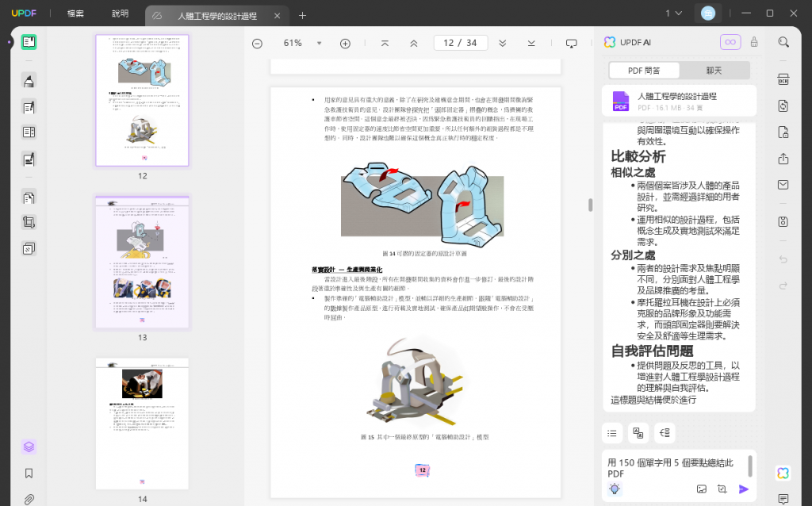The image size is (812, 506).
Task: Open the prompt lightbulb suggestions
Action: 615,489
